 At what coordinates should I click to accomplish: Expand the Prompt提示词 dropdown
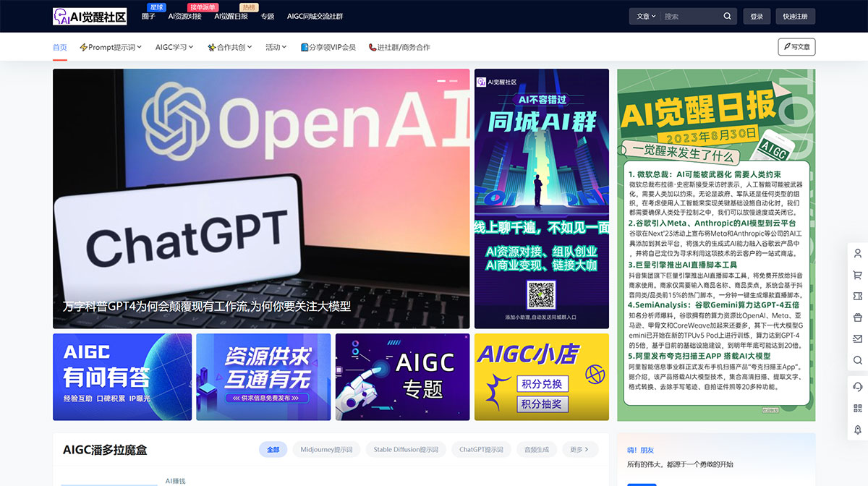click(112, 46)
